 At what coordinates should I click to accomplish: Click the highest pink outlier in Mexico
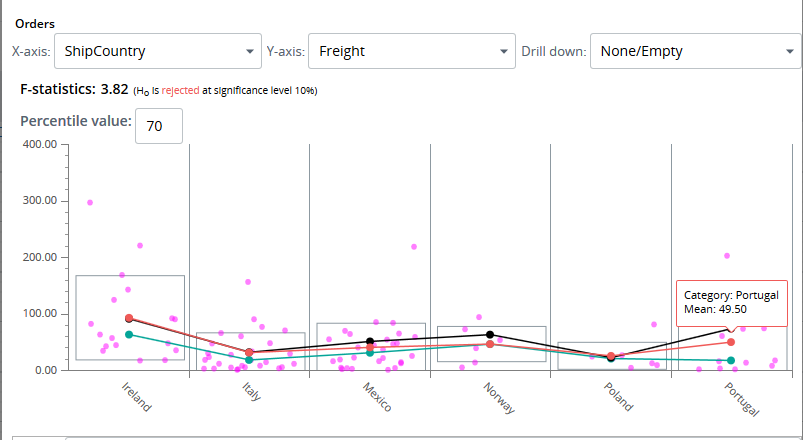414,246
